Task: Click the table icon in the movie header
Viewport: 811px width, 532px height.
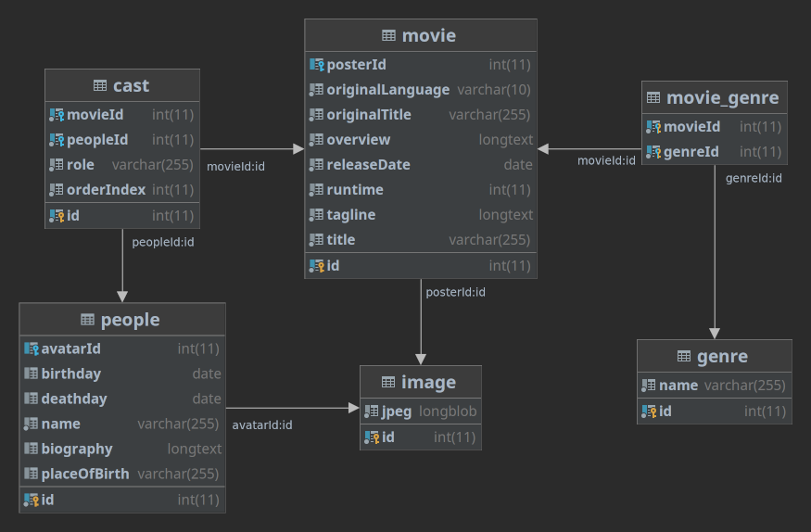Action: (388, 35)
